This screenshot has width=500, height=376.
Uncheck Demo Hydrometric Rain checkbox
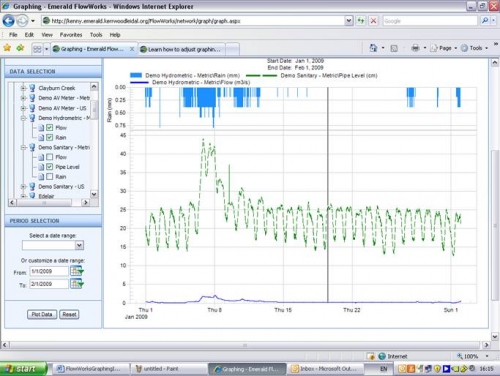pos(50,137)
